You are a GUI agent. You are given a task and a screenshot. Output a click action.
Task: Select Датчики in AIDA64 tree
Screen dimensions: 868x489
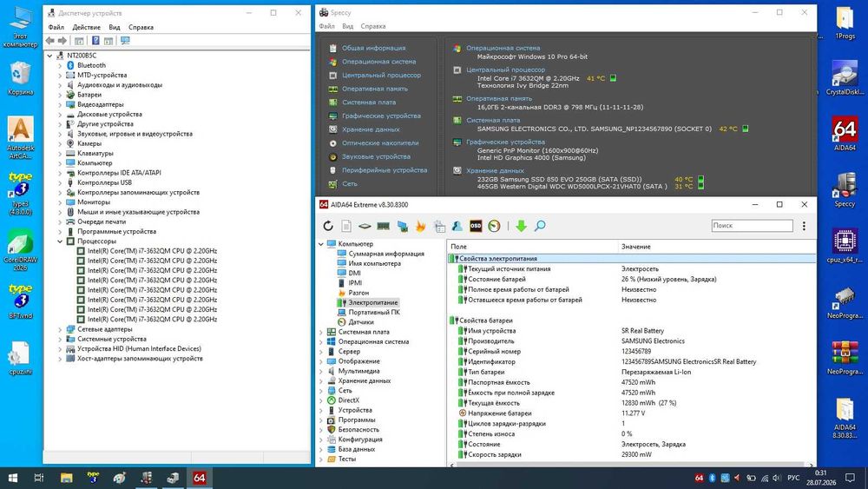tap(361, 322)
